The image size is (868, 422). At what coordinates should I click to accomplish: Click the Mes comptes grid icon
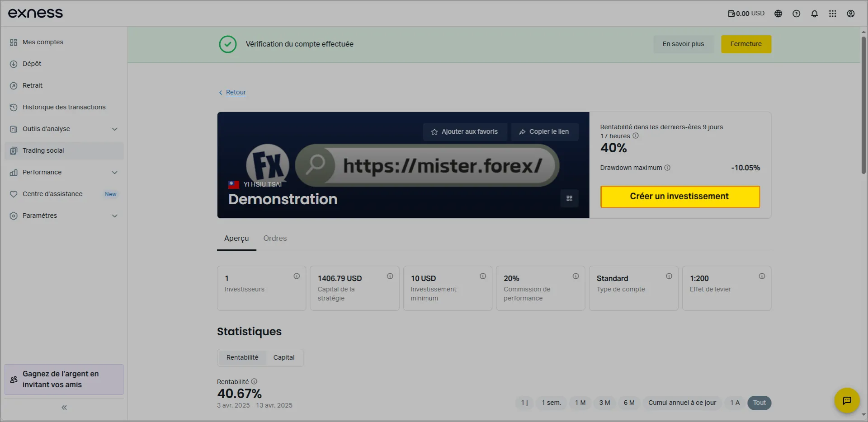pos(14,42)
